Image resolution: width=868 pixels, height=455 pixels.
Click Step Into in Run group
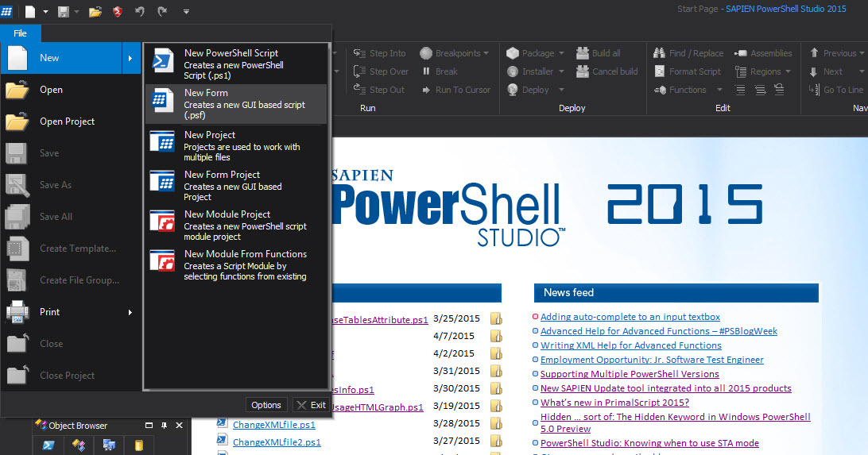[x=380, y=53]
